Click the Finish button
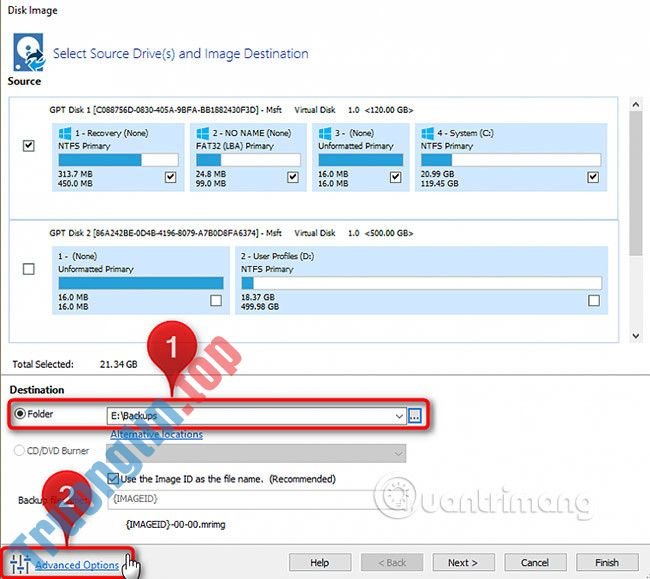Screen dimensions: 650x579 click(x=607, y=562)
